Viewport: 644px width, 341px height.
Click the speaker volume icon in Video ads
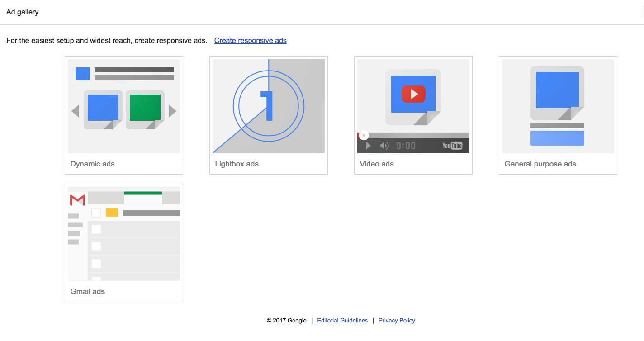point(384,146)
